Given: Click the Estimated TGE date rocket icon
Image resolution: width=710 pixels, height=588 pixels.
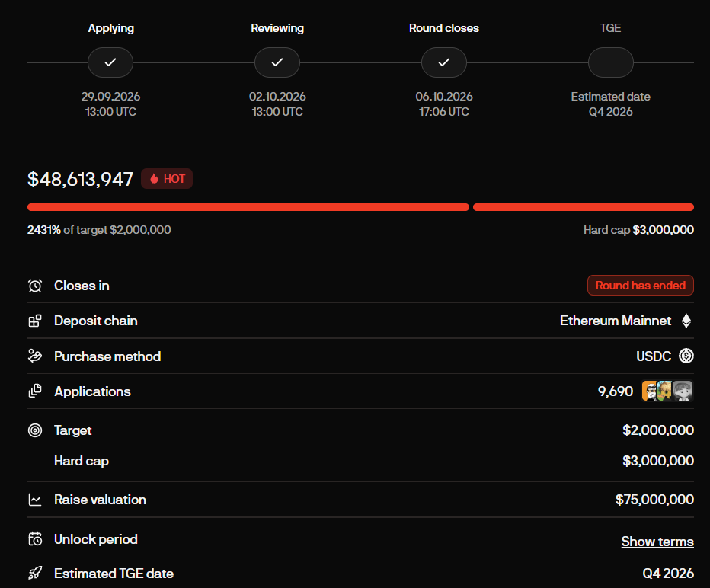Looking at the screenshot, I should [35, 574].
